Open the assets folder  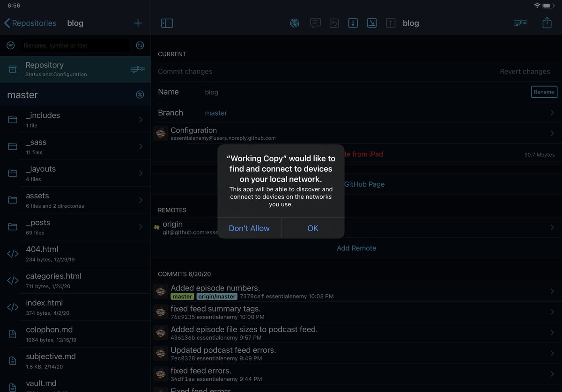(x=75, y=200)
